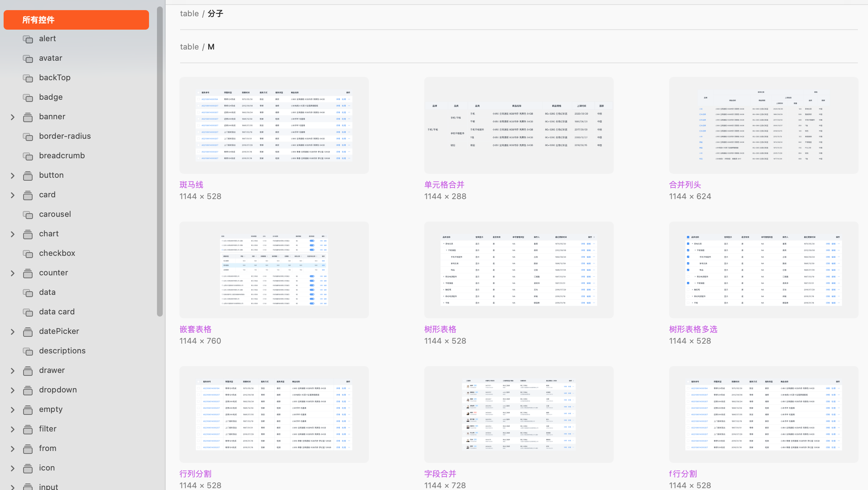Select the checkbox item in sidebar
This screenshot has width=868, height=490.
(57, 253)
